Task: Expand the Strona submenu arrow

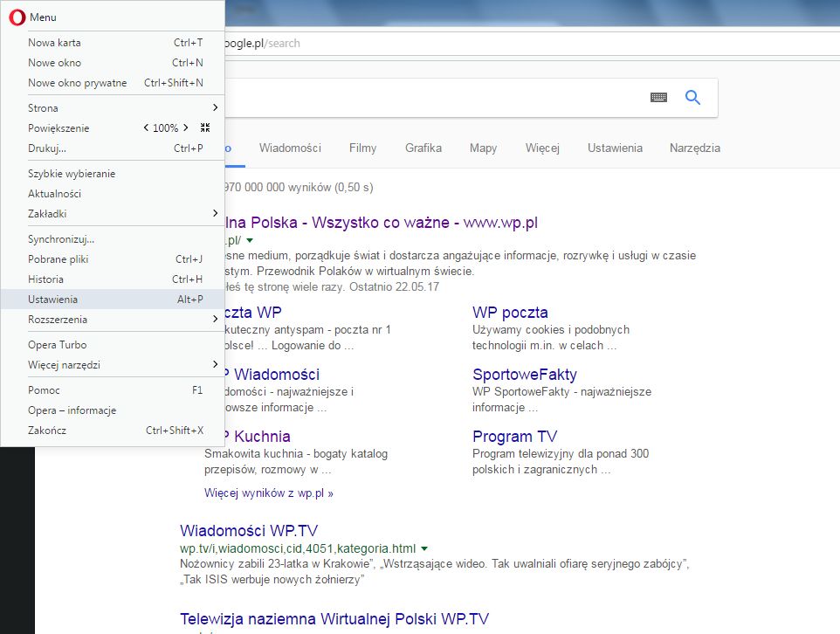Action: pos(215,107)
